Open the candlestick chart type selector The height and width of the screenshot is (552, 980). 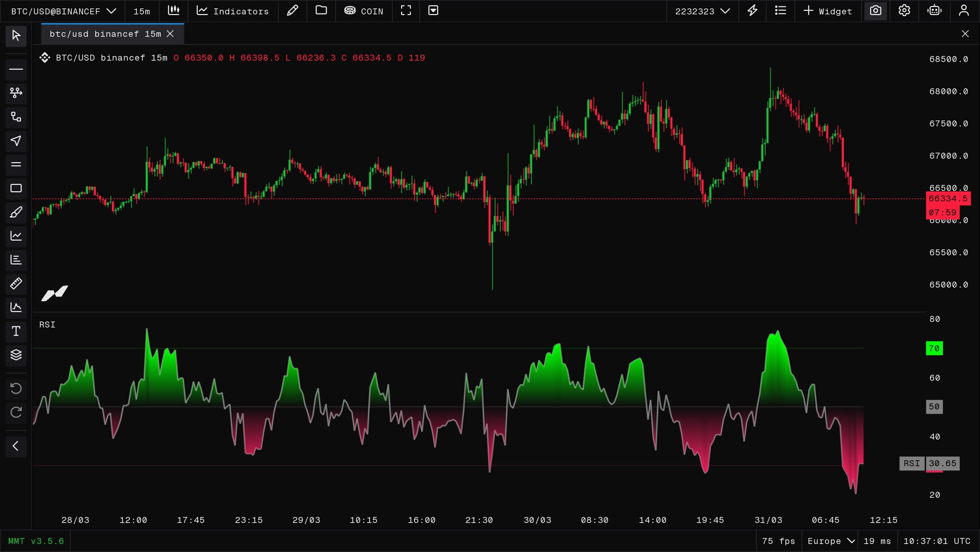(174, 11)
